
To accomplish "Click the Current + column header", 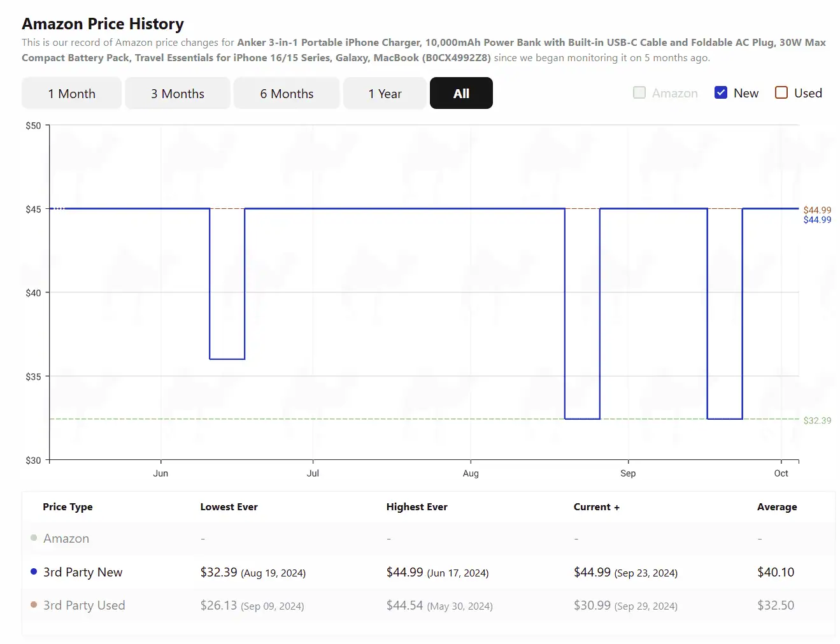I will [x=596, y=507].
